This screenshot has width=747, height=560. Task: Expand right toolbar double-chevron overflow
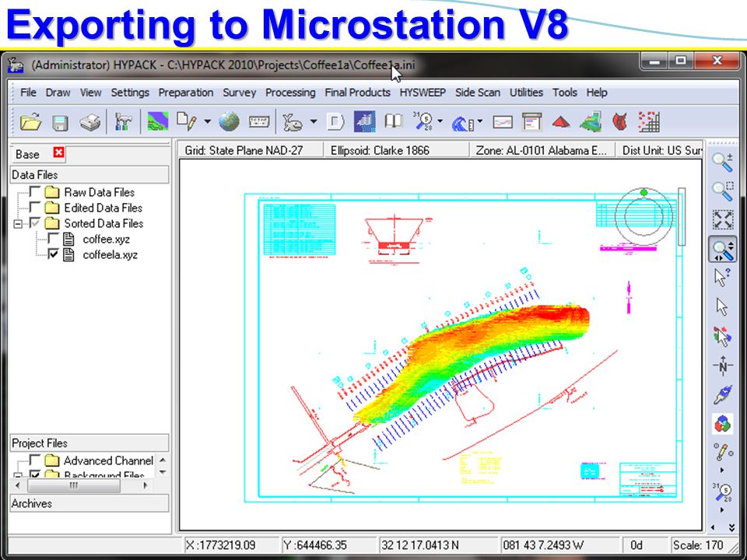point(731,527)
